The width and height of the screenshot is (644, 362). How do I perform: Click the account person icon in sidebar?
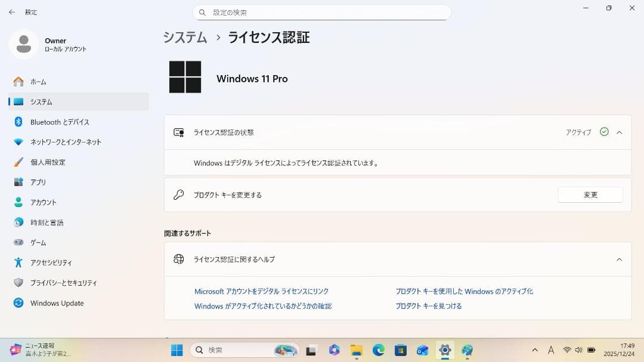tap(18, 202)
